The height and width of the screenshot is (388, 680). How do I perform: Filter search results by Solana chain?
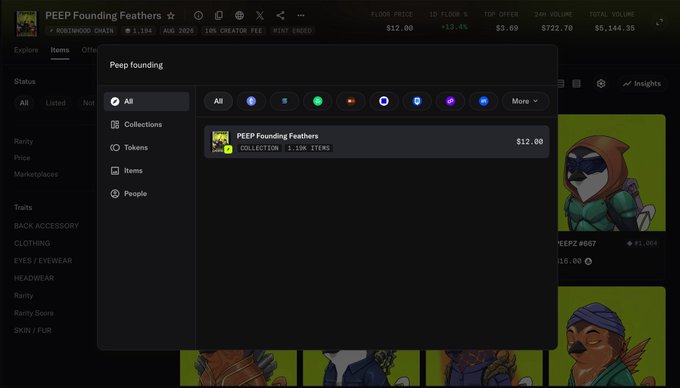(284, 101)
